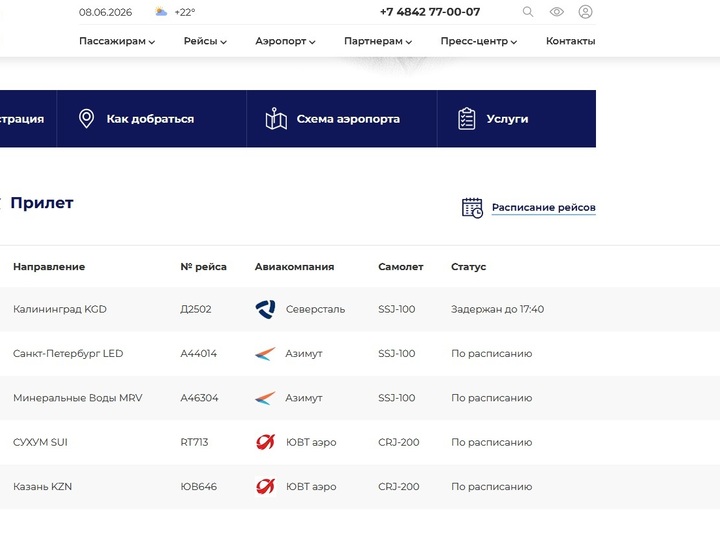Click the Направление column header

pyautogui.click(x=49, y=267)
